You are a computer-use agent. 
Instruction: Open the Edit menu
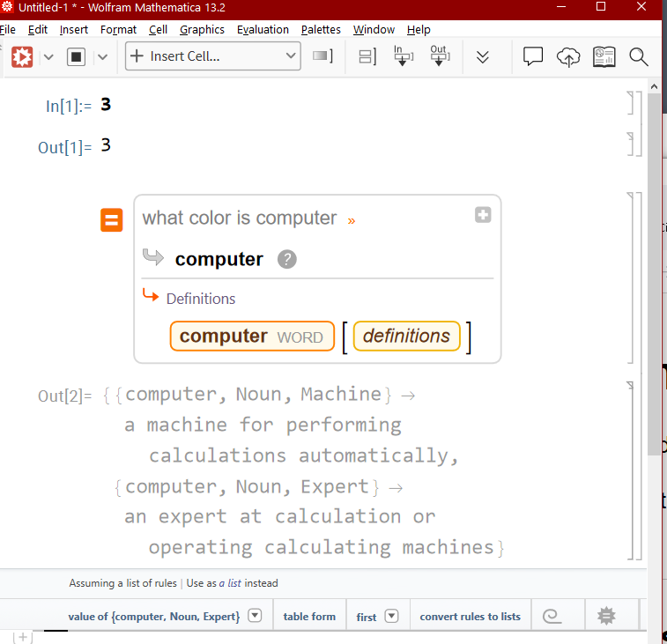pyautogui.click(x=37, y=29)
